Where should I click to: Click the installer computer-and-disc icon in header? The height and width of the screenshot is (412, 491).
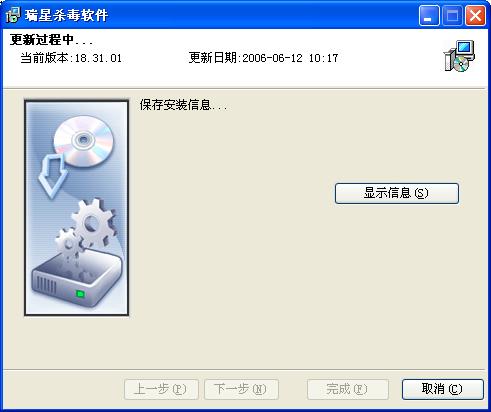pyautogui.click(x=459, y=56)
